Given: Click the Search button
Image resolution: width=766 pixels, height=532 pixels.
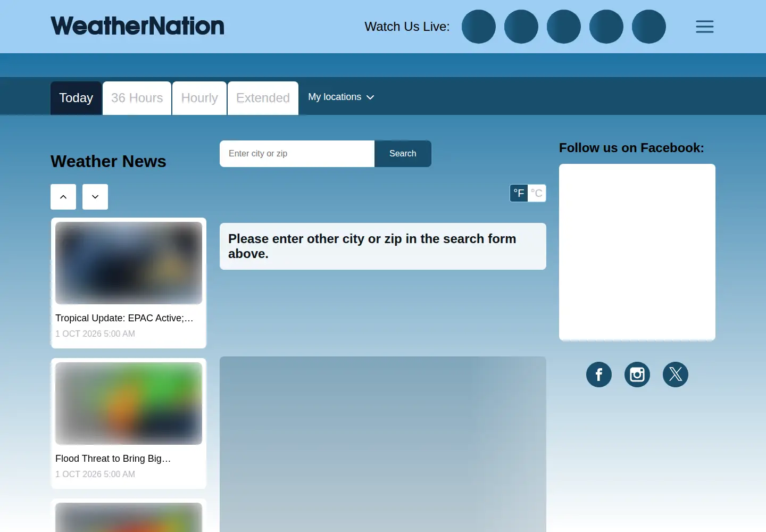Looking at the screenshot, I should coord(403,154).
